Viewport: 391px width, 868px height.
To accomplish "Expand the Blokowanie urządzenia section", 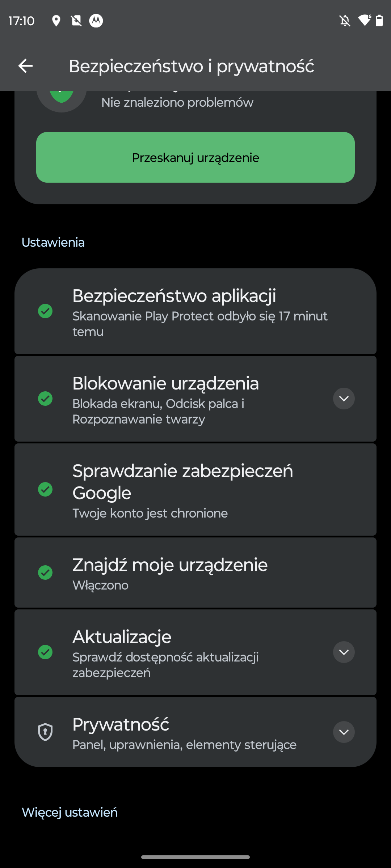I will coord(344,399).
